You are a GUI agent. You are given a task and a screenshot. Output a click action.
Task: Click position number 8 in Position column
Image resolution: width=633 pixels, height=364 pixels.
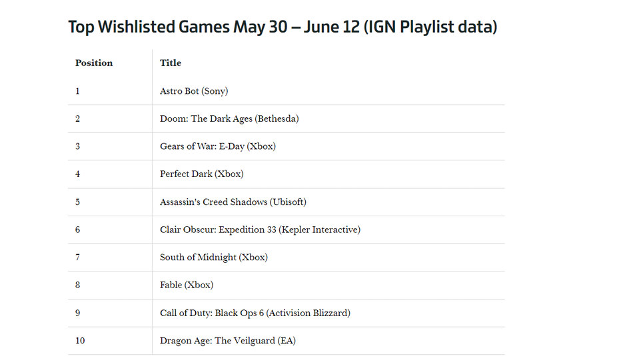(x=78, y=285)
